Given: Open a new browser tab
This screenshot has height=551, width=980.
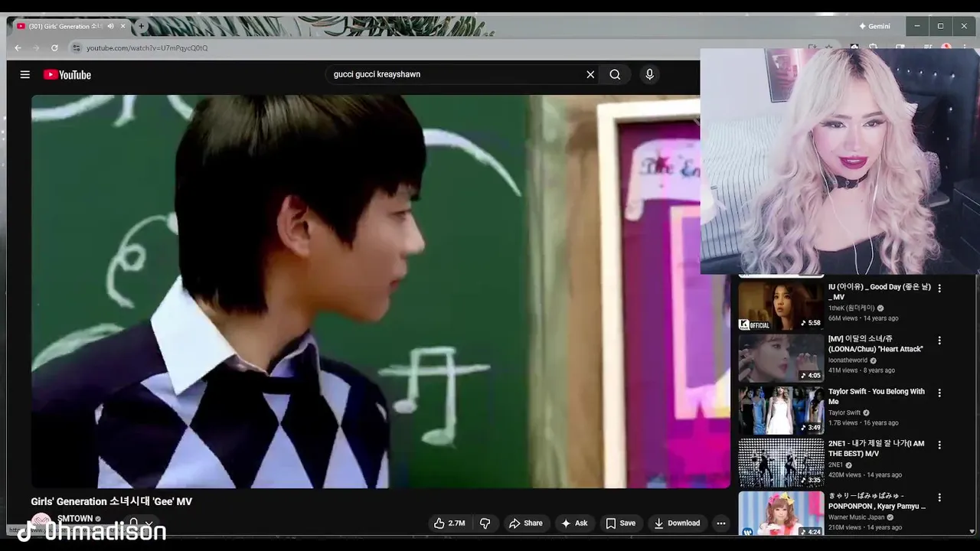Looking at the screenshot, I should [141, 26].
